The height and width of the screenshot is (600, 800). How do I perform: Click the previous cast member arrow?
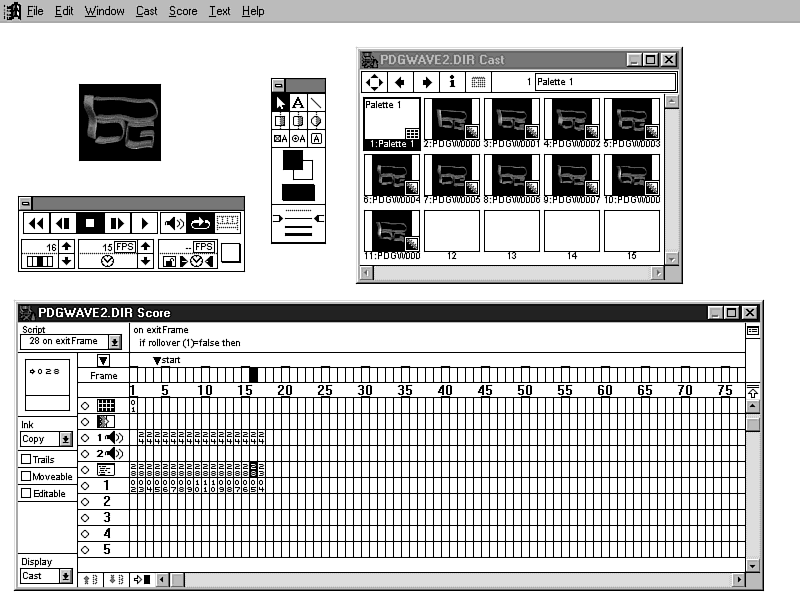coord(401,82)
